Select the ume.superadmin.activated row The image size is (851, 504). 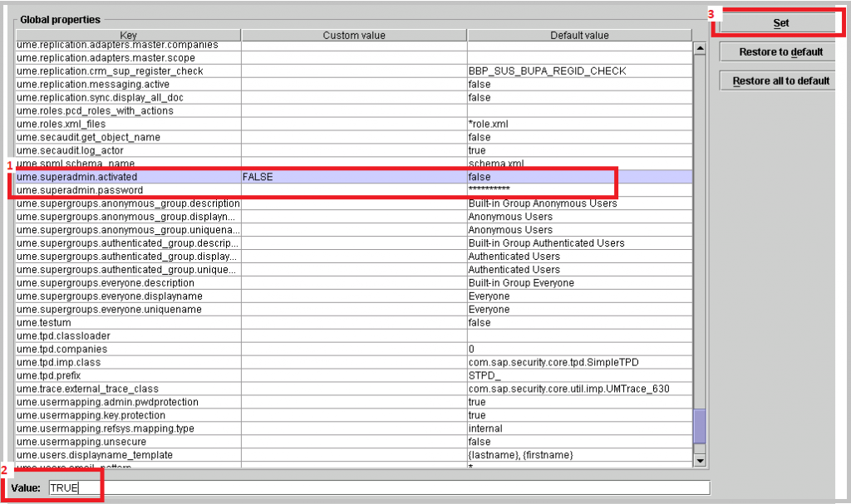[125, 177]
